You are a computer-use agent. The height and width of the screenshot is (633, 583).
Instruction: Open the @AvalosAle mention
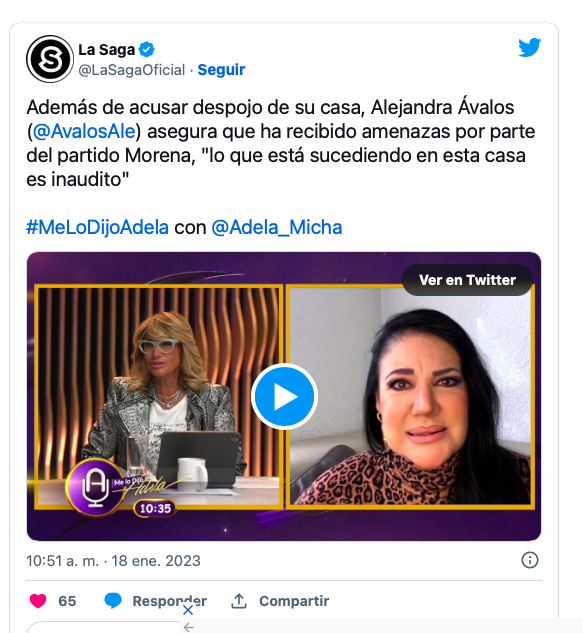point(84,132)
